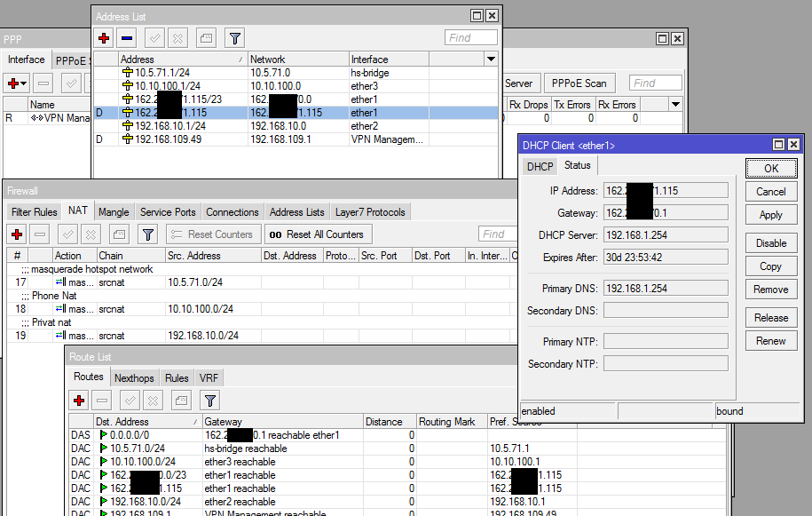
Task: Click the Release button in DHCP Client
Action: pos(770,317)
